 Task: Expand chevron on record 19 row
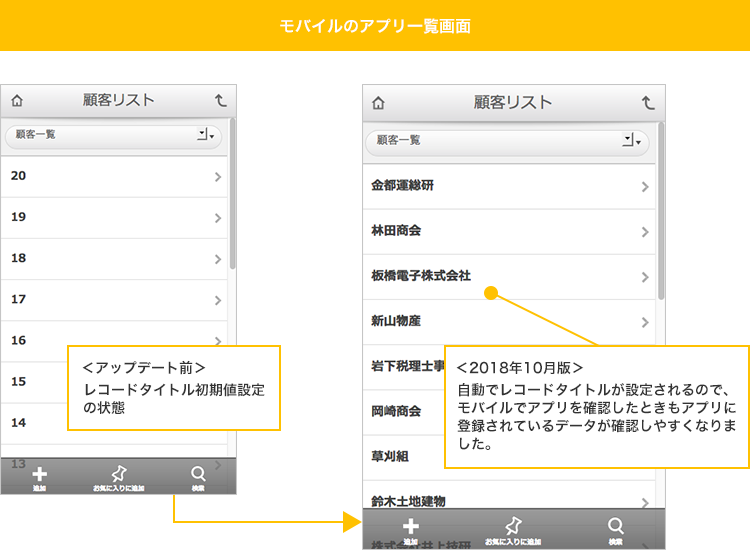(218, 218)
